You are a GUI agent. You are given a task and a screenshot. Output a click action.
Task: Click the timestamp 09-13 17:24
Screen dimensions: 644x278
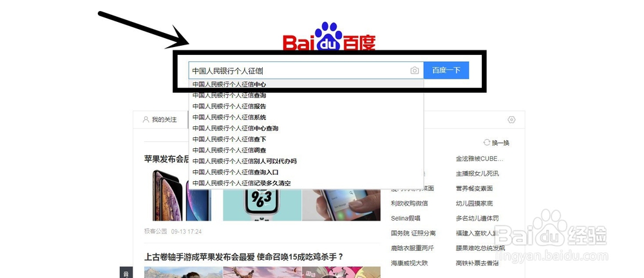(187, 232)
